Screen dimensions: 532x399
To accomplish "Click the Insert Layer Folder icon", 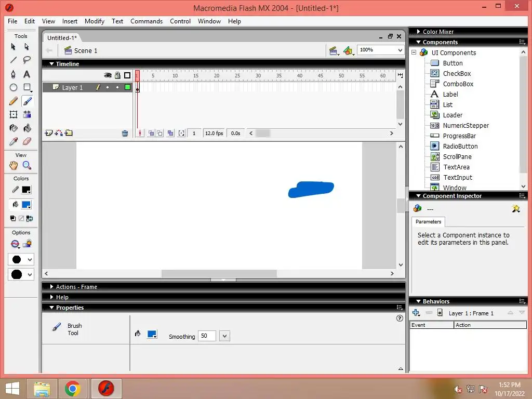I will pos(69,133).
